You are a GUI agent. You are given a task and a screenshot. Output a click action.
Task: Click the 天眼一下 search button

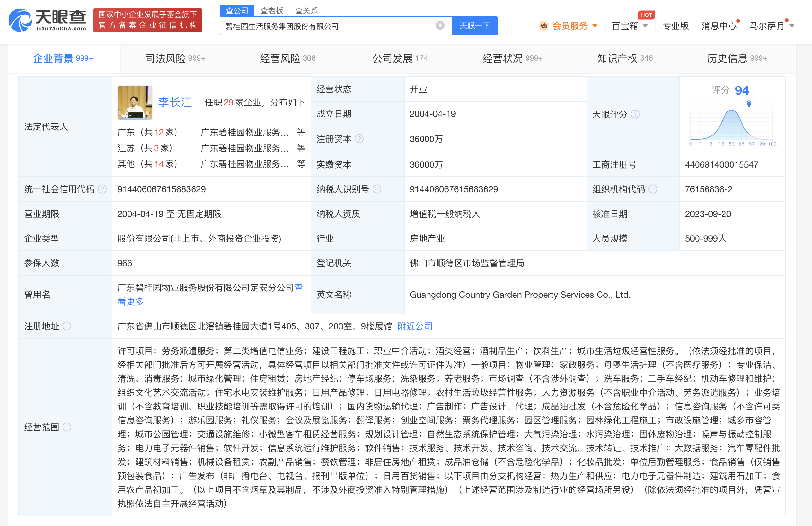475,26
